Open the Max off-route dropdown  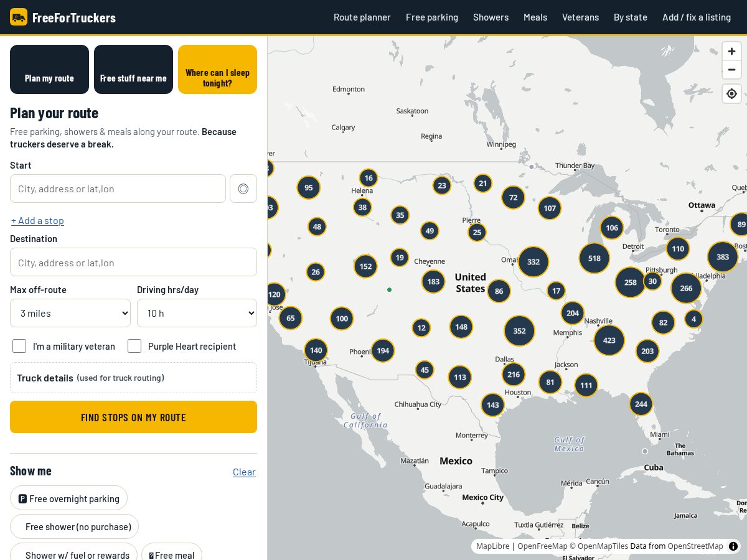70,313
